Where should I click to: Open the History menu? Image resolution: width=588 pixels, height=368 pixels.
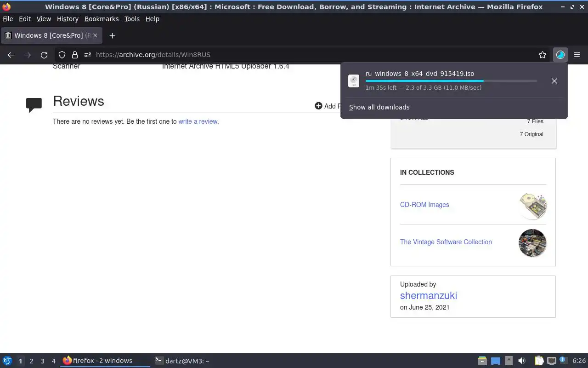pyautogui.click(x=68, y=19)
